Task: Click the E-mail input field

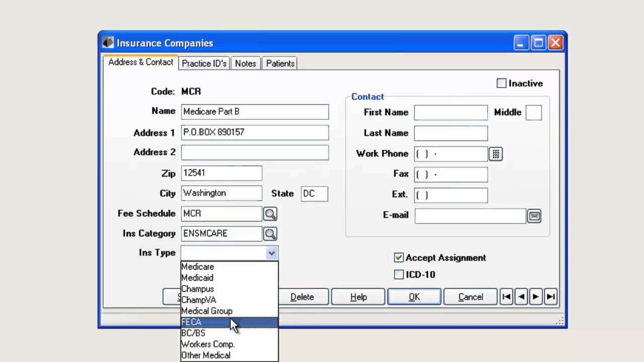Action: [x=470, y=216]
